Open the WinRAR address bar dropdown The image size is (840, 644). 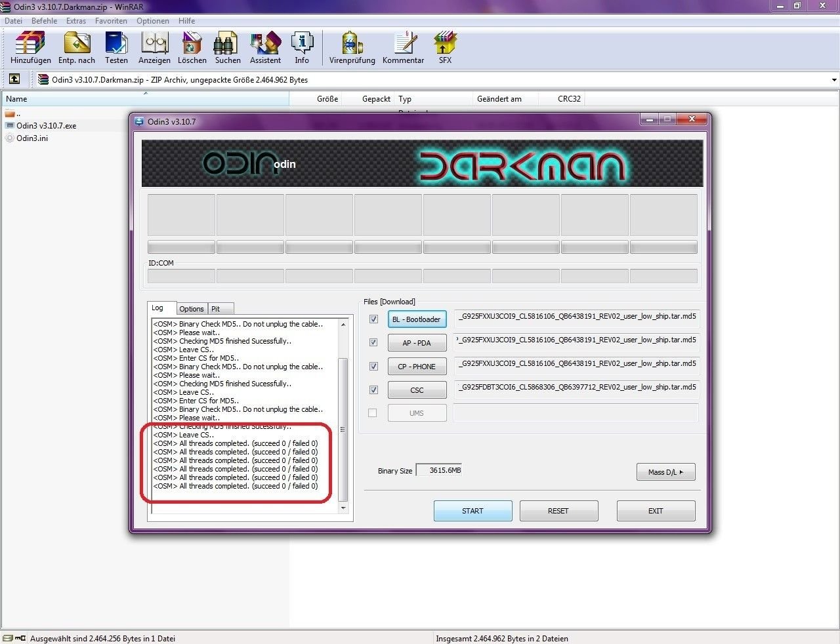point(834,80)
